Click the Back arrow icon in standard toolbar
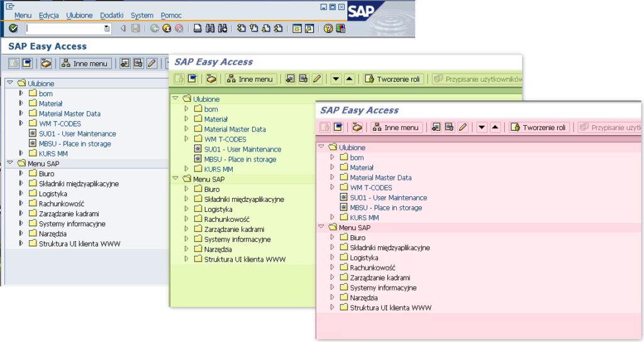The width and height of the screenshot is (644, 342). pos(154,28)
